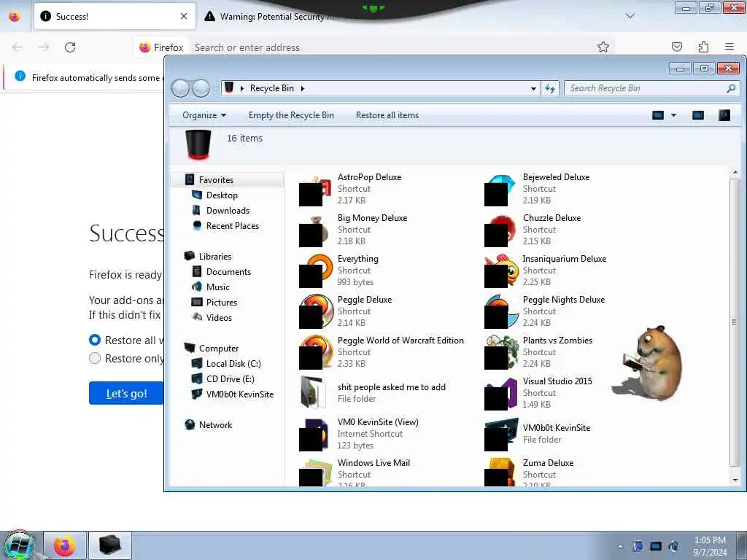Reload the Firefox page
747x560 pixels.
(x=70, y=47)
